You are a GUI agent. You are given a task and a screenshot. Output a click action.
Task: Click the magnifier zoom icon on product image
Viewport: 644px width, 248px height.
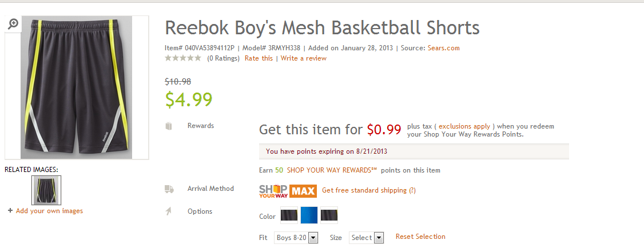13,23
